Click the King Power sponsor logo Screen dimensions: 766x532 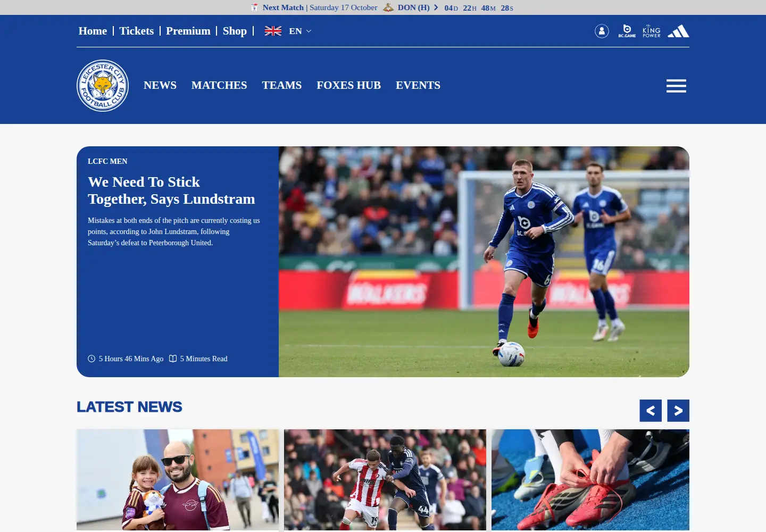(x=652, y=31)
